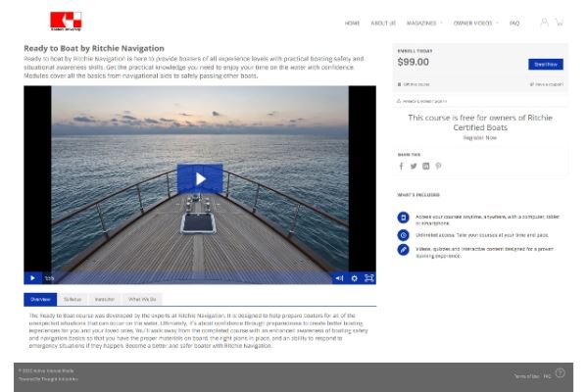587x392 pixels.
Task: Play video with large center button
Action: 200,179
